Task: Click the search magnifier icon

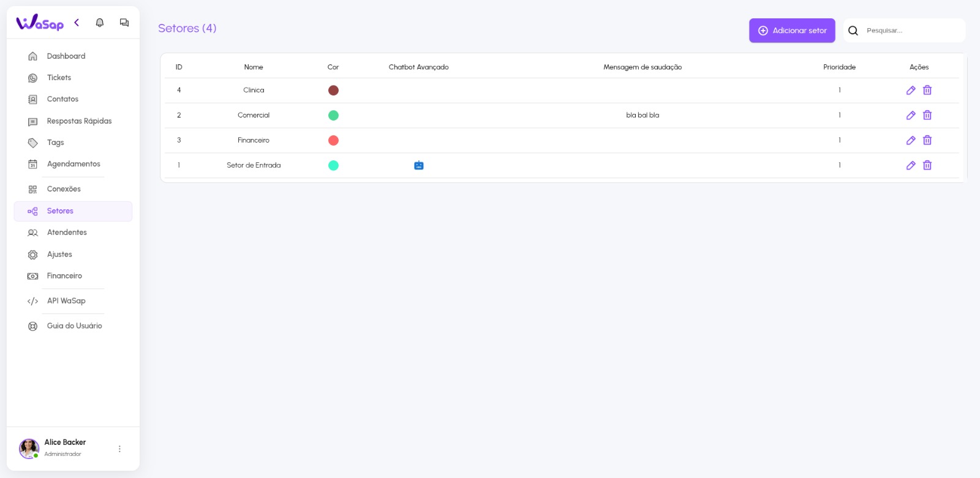Action: click(853, 31)
